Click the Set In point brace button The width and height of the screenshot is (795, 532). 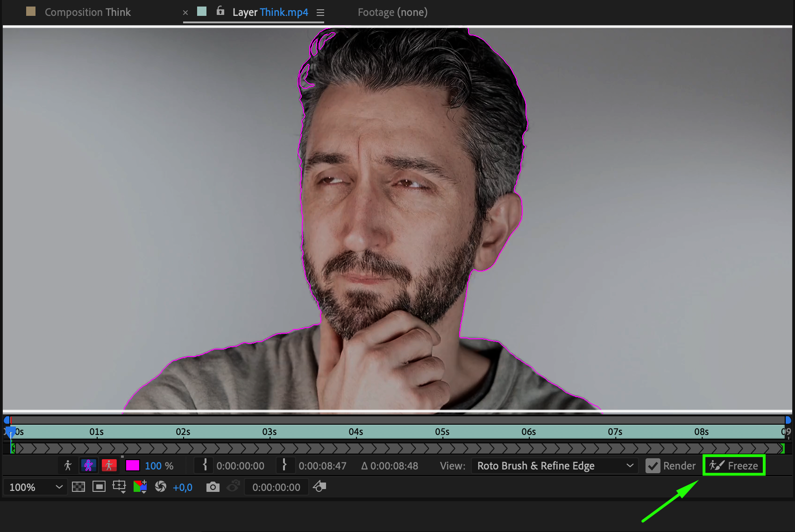click(205, 465)
